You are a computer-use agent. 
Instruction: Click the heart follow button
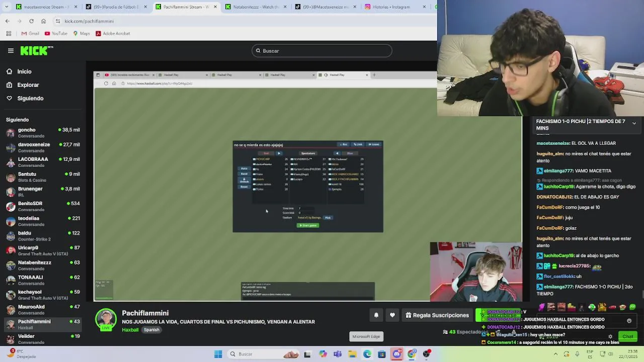(x=392, y=315)
